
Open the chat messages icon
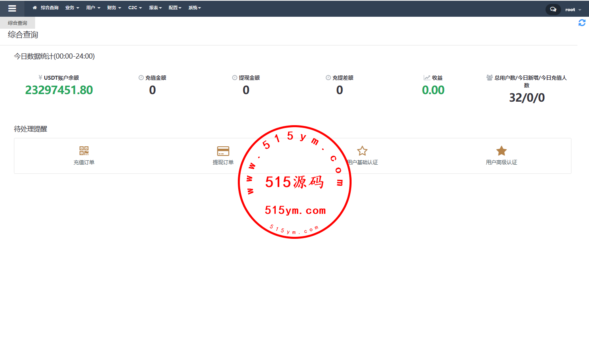pos(553,9)
